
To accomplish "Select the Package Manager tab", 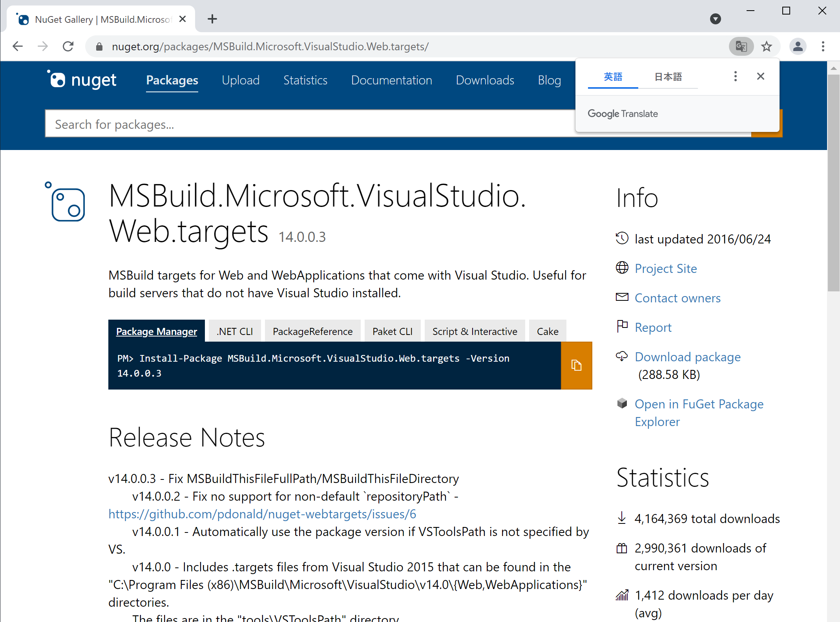I will 156,331.
